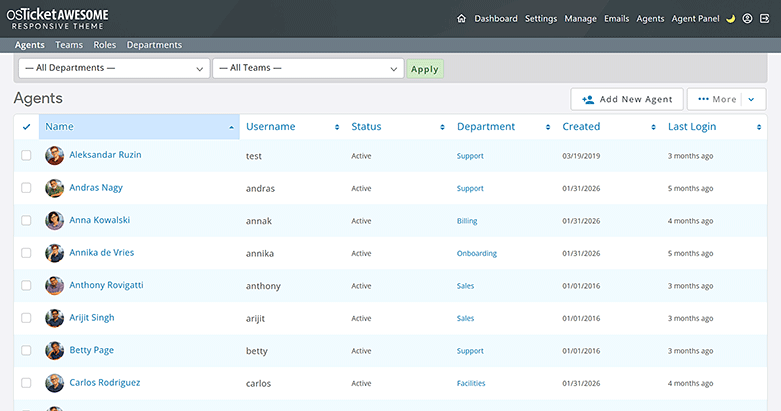Sort the table by Name column header
The width and height of the screenshot is (781, 411).
(60, 127)
